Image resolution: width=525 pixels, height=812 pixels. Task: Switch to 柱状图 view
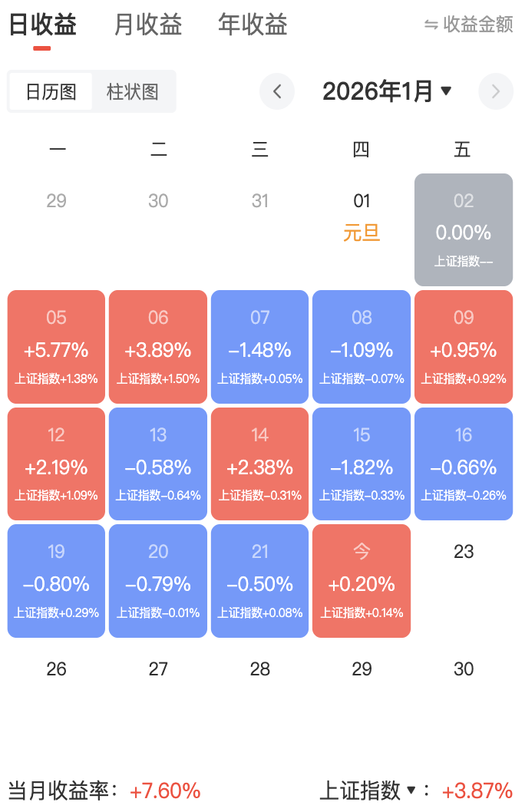[x=133, y=92]
